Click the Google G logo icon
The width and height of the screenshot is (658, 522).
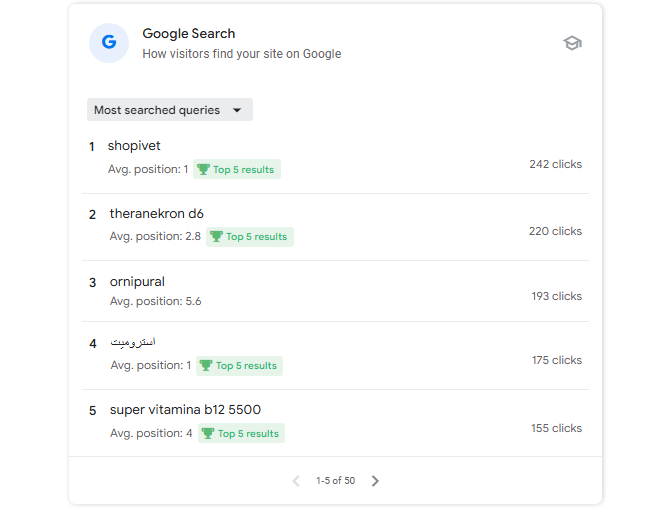click(109, 43)
